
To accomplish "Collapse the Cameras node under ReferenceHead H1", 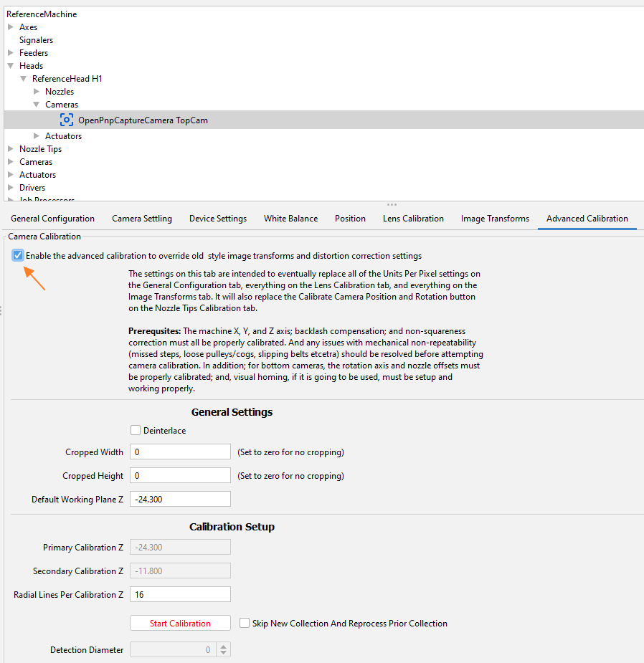I will pyautogui.click(x=37, y=105).
